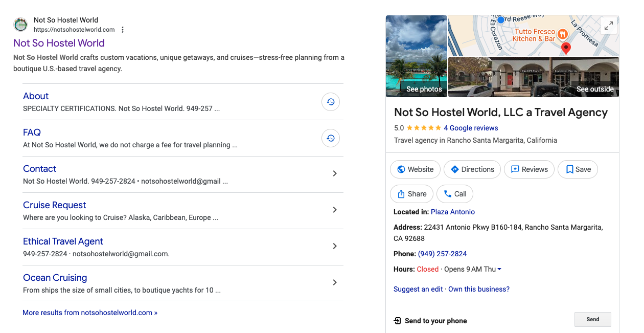Open the Contact sitelink
The width and height of the screenshot is (644, 333).
pos(39,169)
